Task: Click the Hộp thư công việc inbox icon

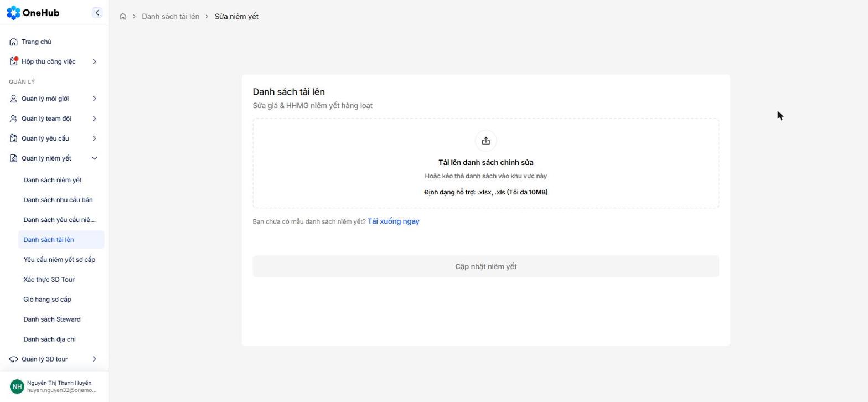Action: point(13,61)
